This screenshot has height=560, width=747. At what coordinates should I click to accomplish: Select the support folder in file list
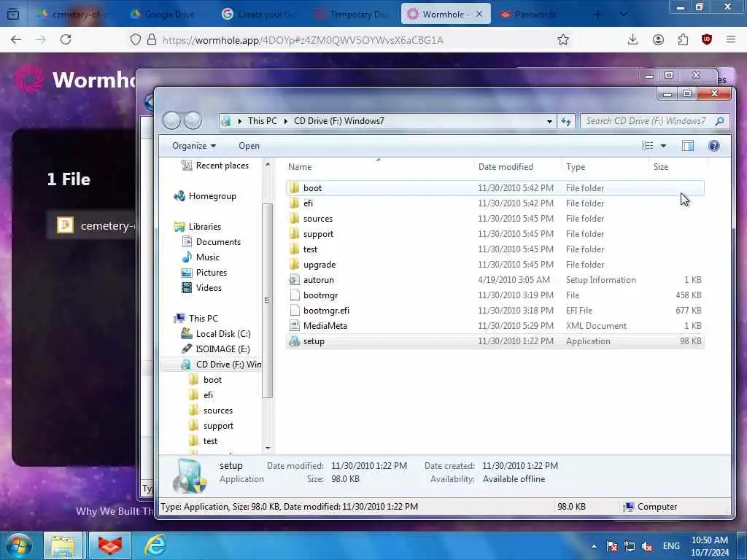[495, 234]
